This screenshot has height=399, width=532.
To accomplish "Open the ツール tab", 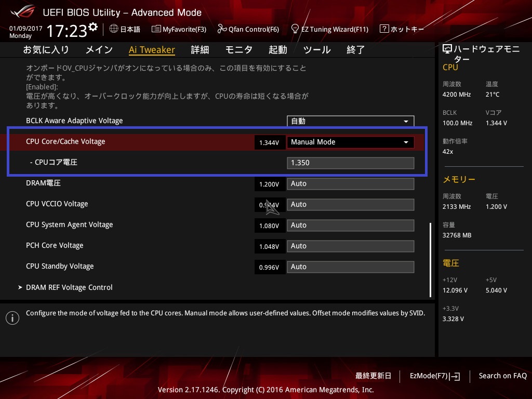I will coord(317,50).
